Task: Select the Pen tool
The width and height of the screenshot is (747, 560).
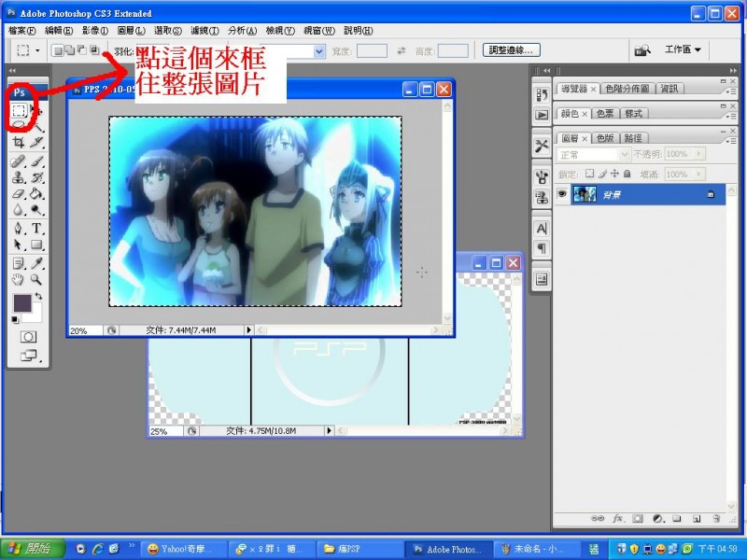Action: pyautogui.click(x=18, y=229)
